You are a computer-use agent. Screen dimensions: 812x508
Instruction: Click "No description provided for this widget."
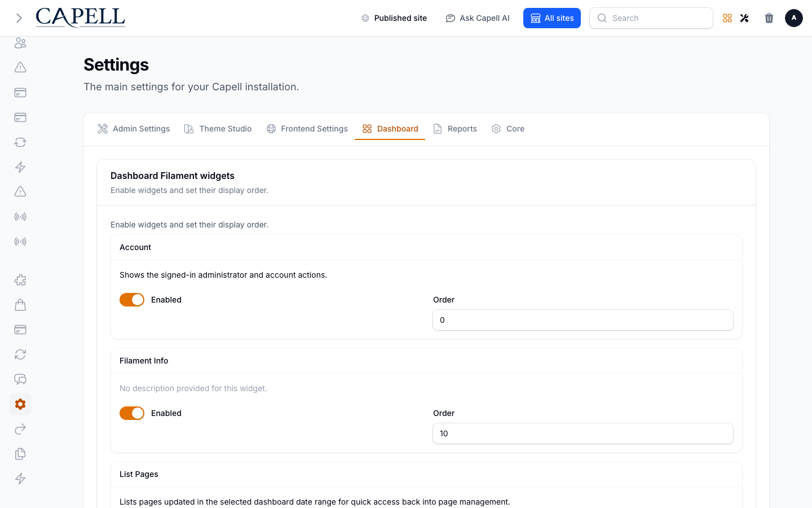[x=193, y=388]
